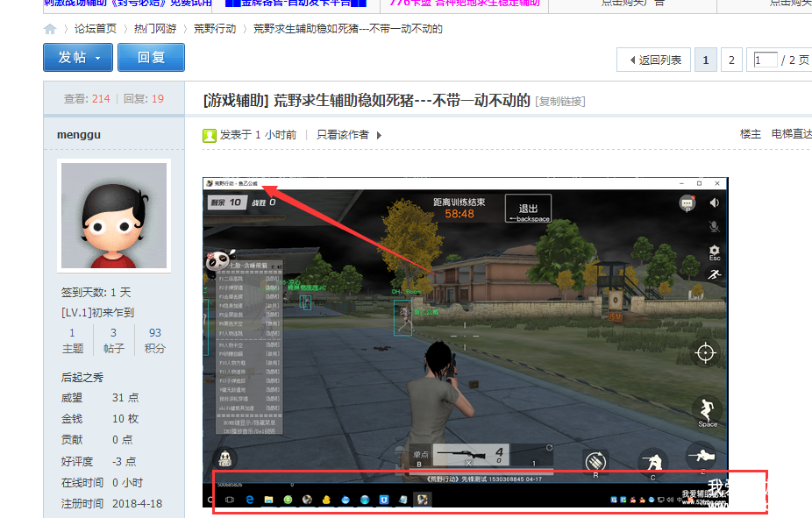Click the 回复 reply button
Viewport: 812px width, 518px height.
151,58
